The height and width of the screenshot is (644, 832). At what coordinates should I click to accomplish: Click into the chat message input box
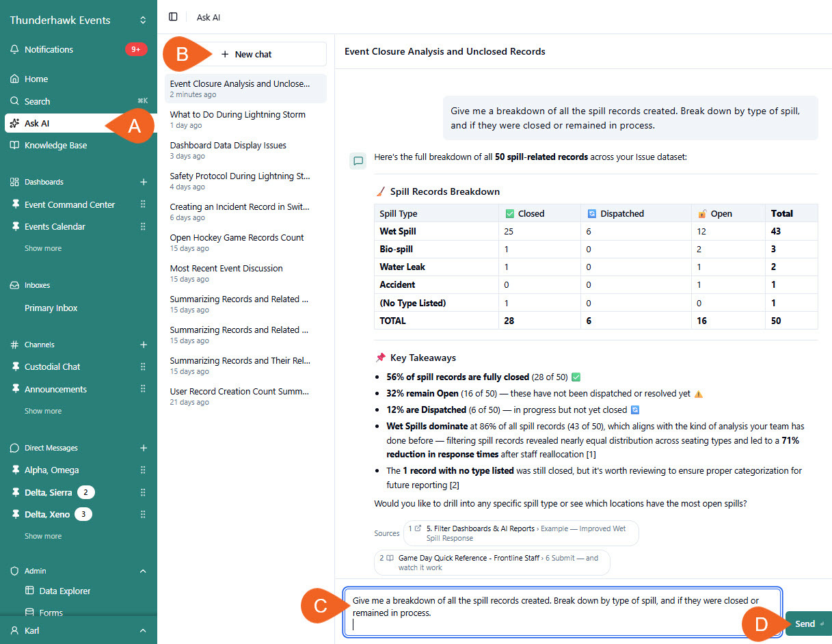click(x=563, y=613)
